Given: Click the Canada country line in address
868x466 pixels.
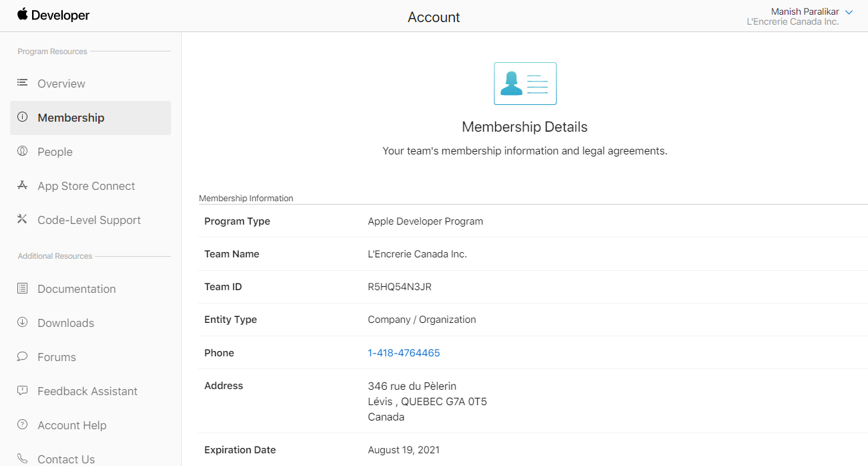Looking at the screenshot, I should (386, 417).
